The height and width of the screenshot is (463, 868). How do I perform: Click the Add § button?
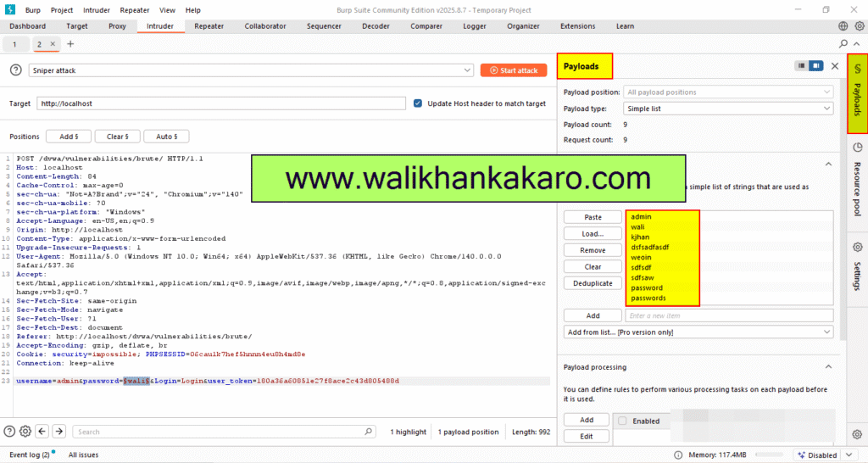coord(69,137)
